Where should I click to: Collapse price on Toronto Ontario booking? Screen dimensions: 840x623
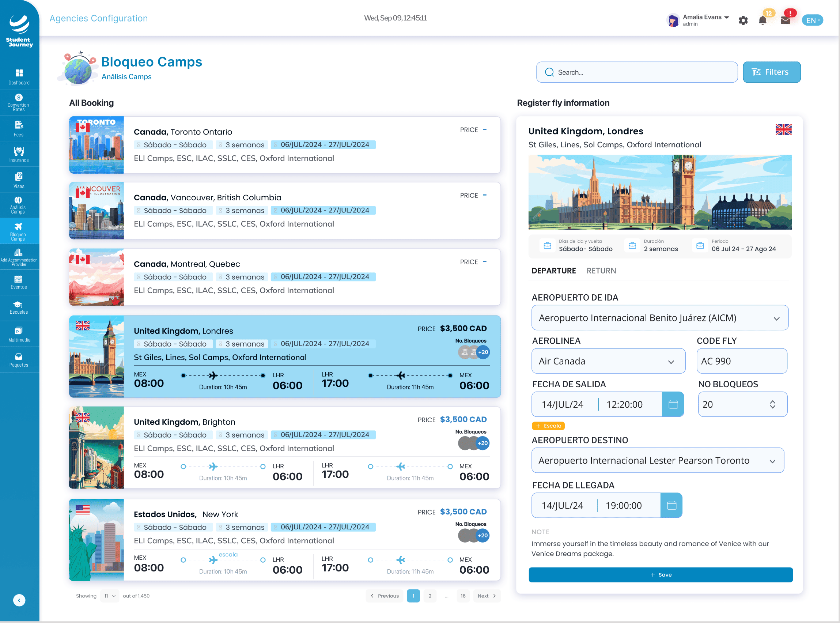pos(484,129)
